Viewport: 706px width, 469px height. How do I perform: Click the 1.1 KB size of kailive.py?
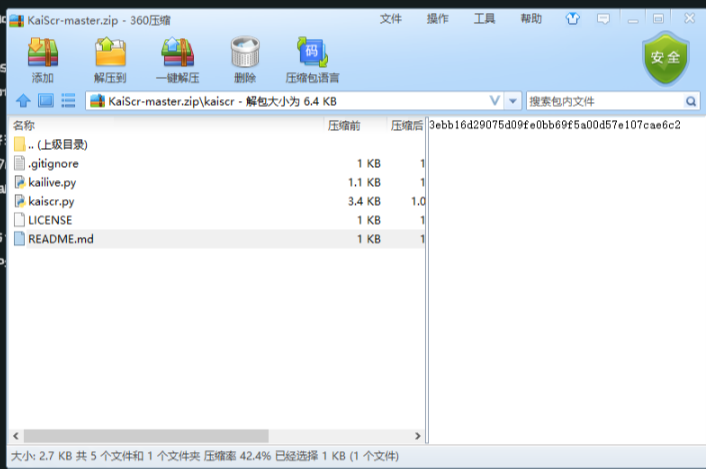[364, 182]
